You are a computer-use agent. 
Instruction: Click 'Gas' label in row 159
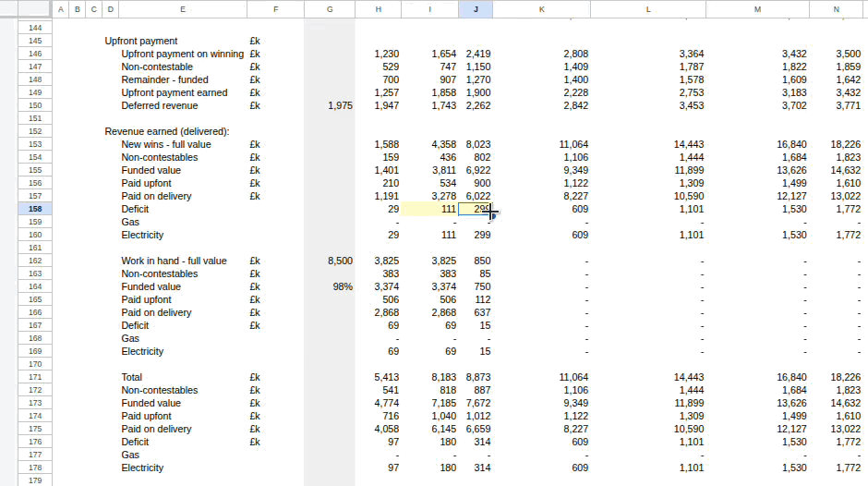[x=130, y=222]
